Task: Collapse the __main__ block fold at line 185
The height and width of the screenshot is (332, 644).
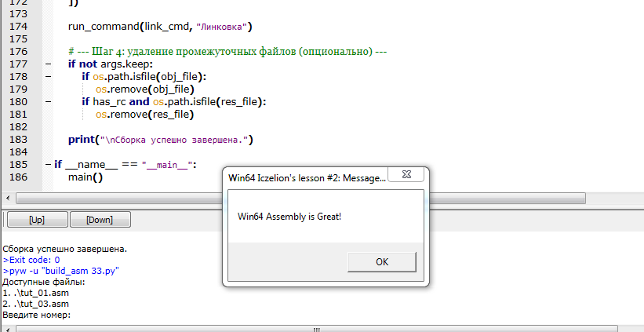Action: pos(49,165)
